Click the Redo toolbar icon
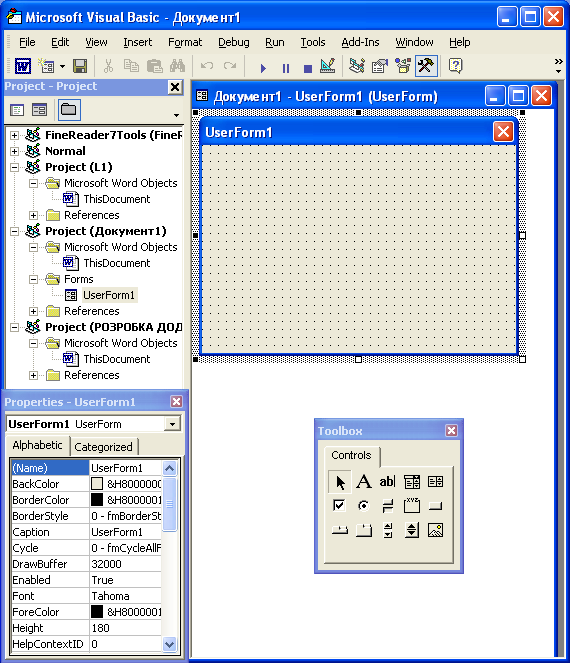 pos(230,66)
